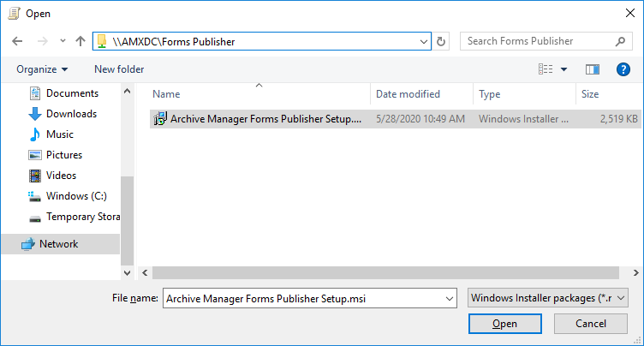Open the view options dropdown arrow
This screenshot has height=346, width=644.
click(x=564, y=69)
